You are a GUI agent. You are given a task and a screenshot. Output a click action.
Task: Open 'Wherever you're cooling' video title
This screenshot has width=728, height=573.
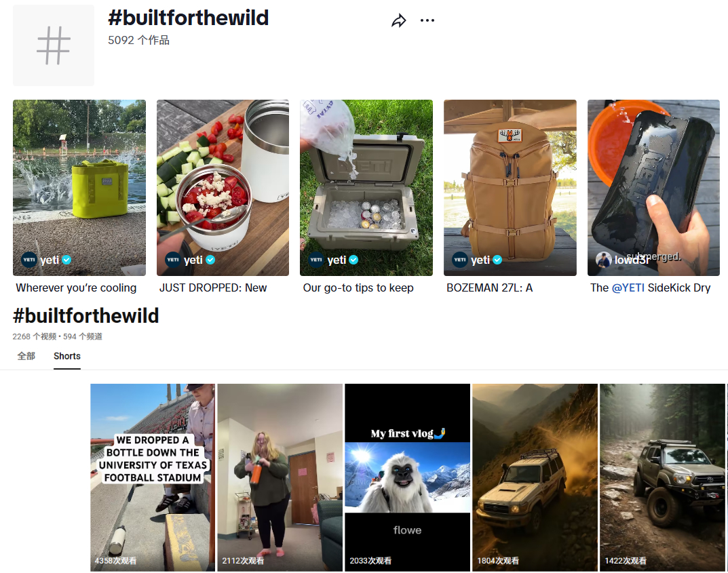76,288
